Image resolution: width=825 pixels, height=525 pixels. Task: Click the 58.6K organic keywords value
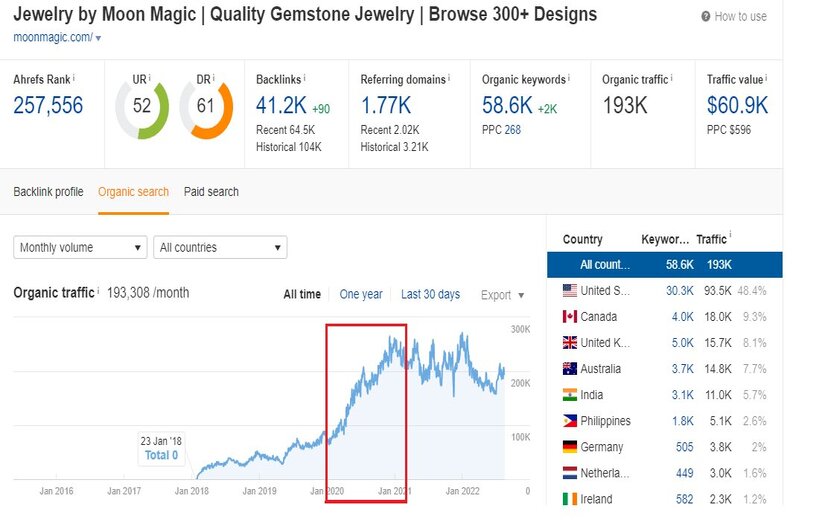coord(507,106)
